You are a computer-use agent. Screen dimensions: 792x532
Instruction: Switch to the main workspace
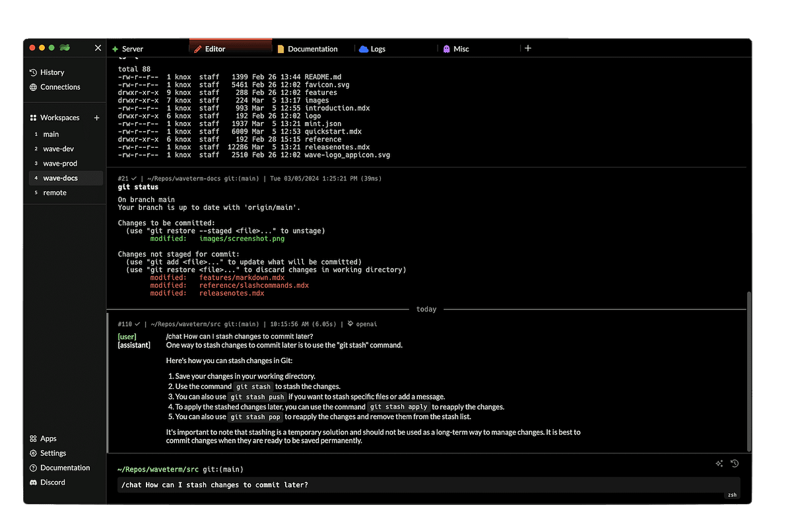(50, 134)
